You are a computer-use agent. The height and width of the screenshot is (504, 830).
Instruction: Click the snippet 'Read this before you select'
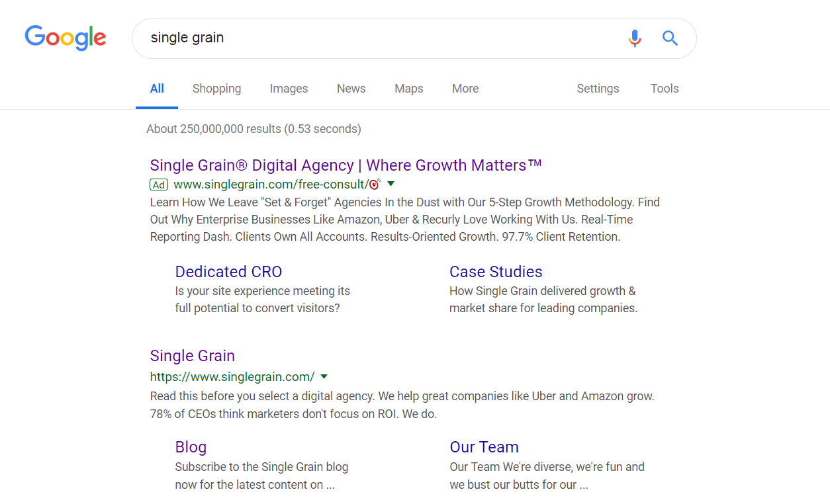(402, 405)
